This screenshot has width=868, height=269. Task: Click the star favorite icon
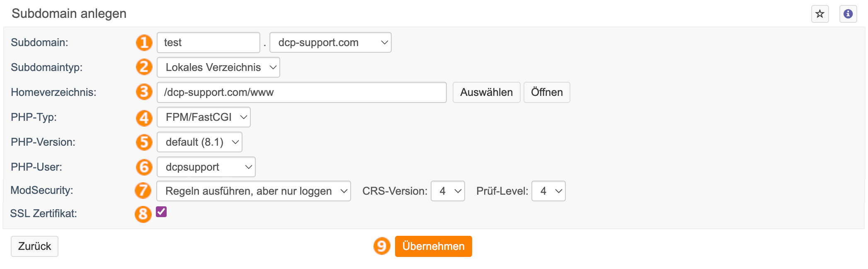tap(820, 14)
